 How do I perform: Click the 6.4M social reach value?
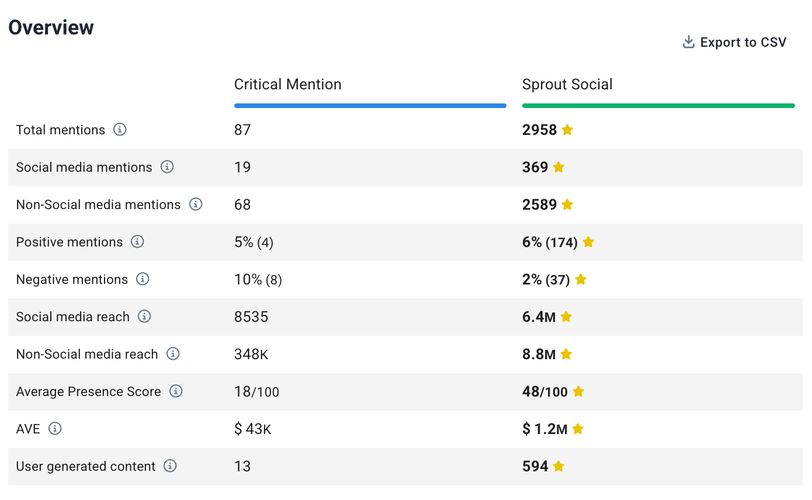[539, 317]
